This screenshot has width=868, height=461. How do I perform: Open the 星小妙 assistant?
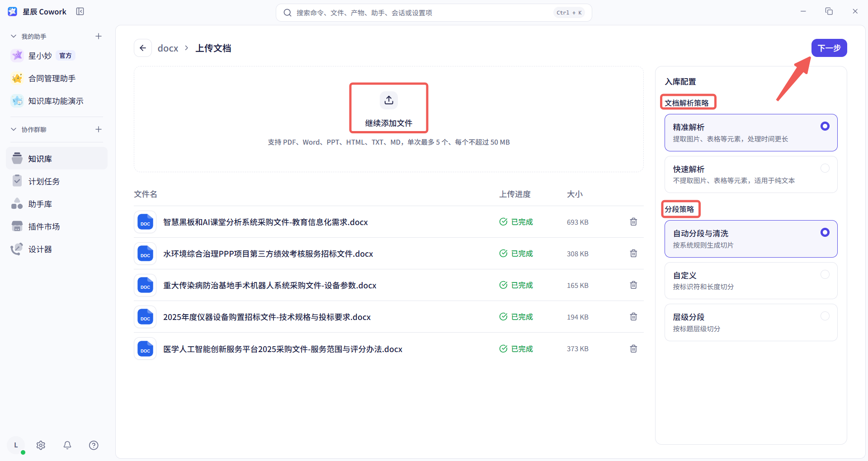pyautogui.click(x=57, y=56)
